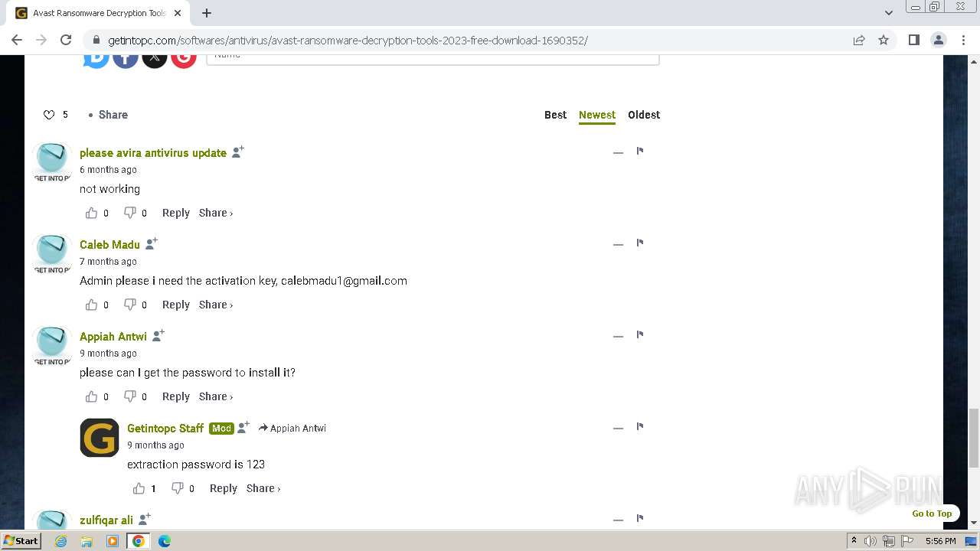The image size is (980, 551).
Task: Follow user Getintopc Staff
Action: 243,427
